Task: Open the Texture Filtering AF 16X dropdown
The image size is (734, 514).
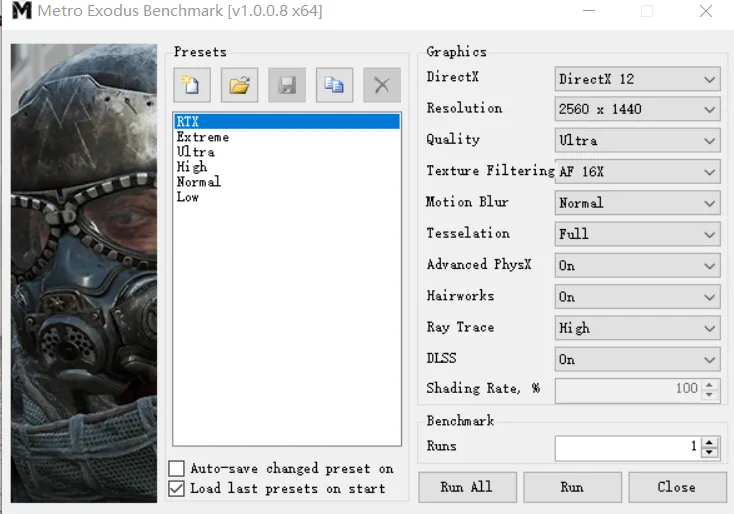Action: click(637, 172)
